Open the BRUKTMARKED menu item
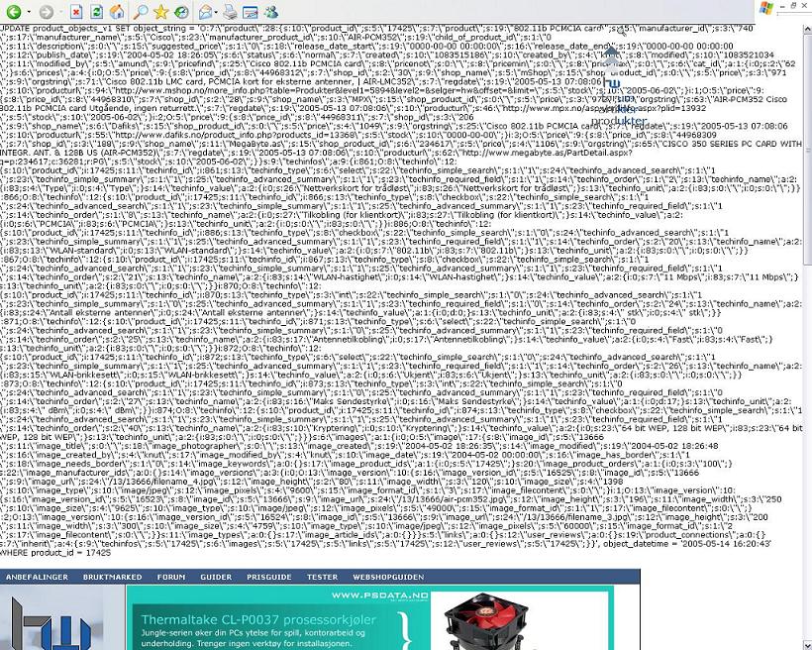The width and height of the screenshot is (812, 650). coord(112,577)
